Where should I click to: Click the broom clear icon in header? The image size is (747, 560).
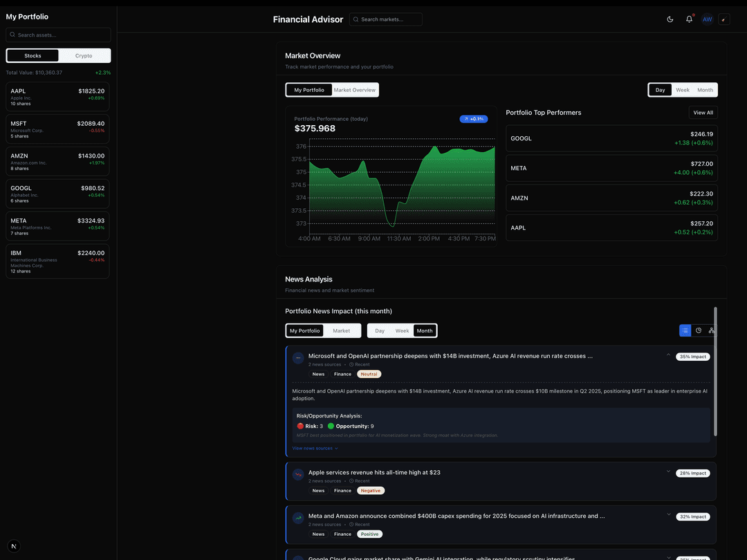click(724, 19)
